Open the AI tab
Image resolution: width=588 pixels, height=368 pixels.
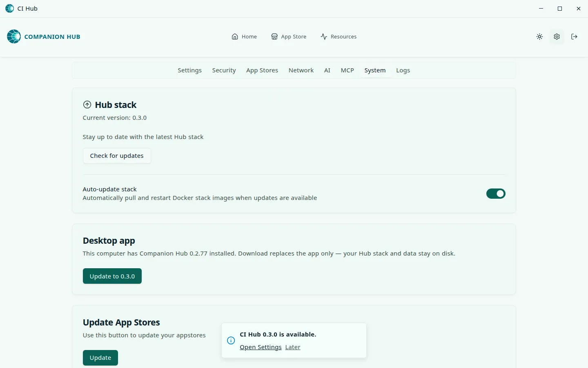tap(327, 70)
